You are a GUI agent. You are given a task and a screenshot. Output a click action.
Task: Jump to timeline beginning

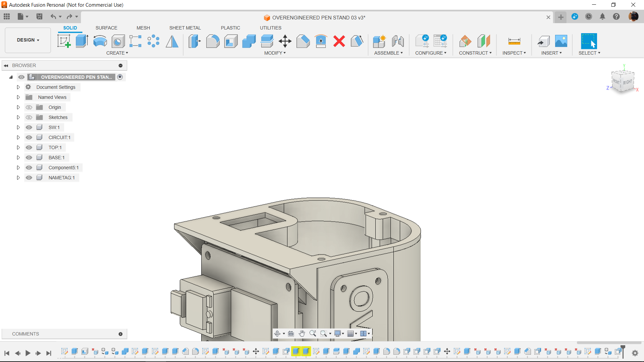[7, 353]
